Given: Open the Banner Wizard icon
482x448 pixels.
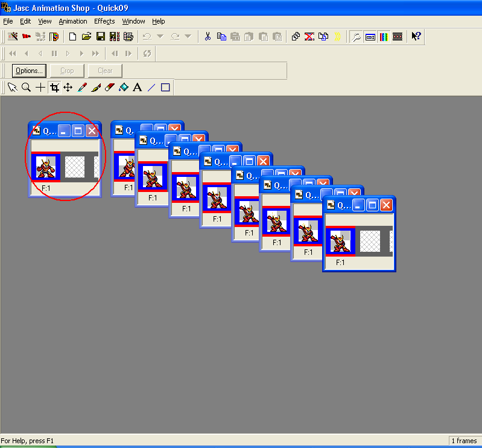Looking at the screenshot, I should click(x=27, y=37).
